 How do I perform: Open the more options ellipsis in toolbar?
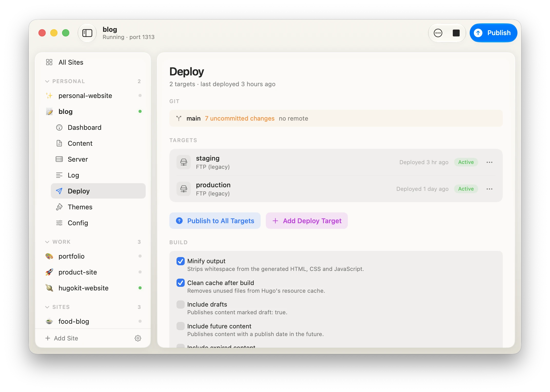[x=438, y=33]
